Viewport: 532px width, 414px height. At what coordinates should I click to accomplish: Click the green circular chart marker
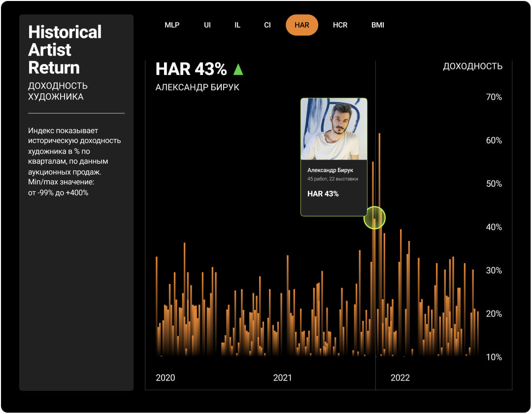pyautogui.click(x=374, y=217)
